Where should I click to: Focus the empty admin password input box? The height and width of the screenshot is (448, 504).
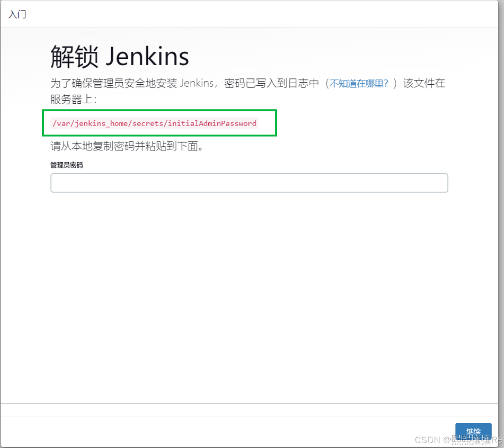pyautogui.click(x=249, y=183)
